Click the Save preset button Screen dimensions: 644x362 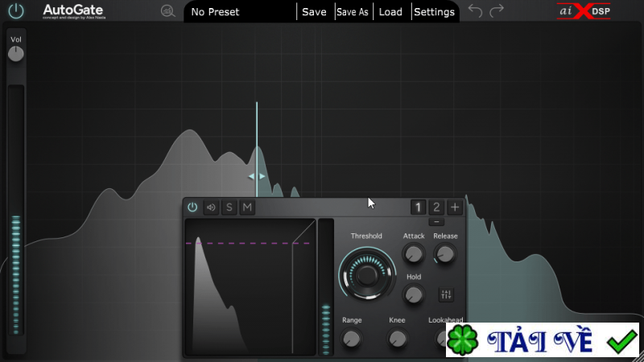click(x=314, y=12)
